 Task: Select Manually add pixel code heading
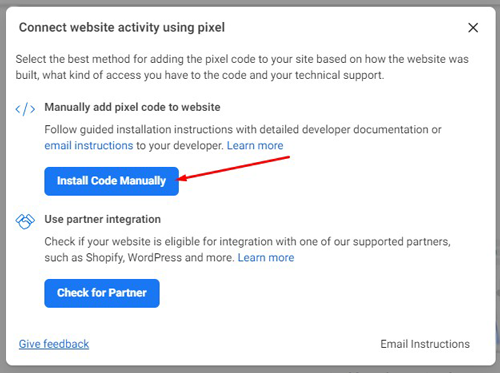(132, 107)
